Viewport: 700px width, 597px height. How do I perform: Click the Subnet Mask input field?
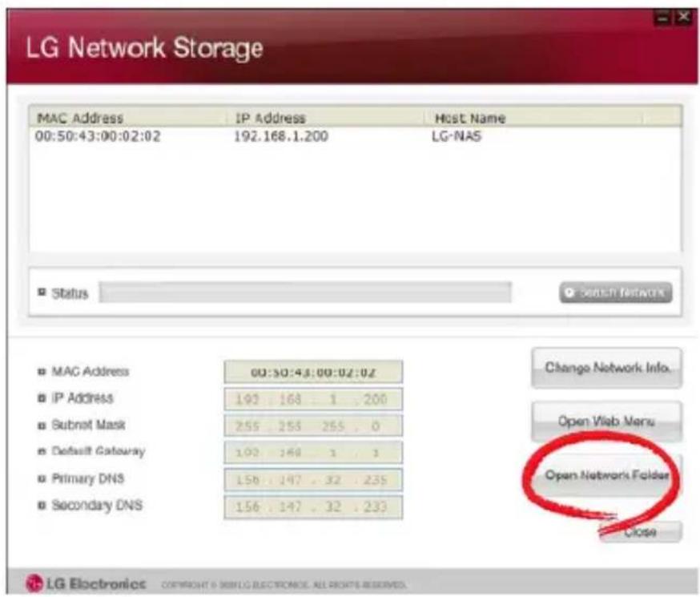coord(313,426)
